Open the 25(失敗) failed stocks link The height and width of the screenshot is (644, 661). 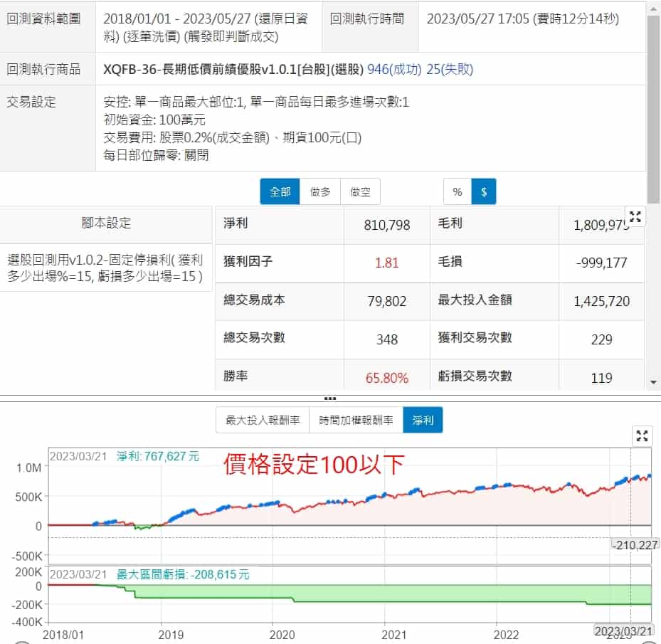[450, 69]
